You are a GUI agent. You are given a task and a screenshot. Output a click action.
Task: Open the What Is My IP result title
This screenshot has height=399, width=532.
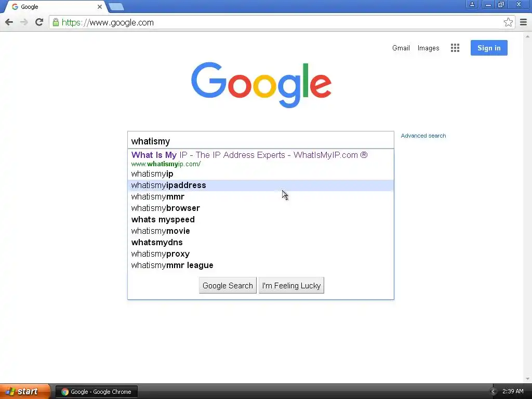pos(249,155)
